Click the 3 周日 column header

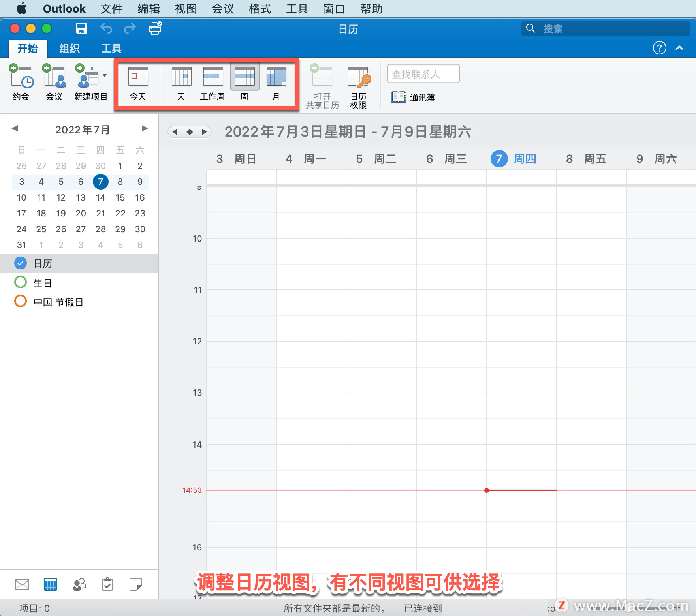pos(236,159)
